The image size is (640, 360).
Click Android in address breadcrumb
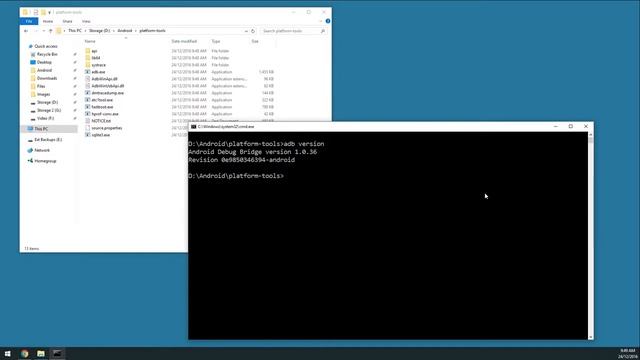[x=125, y=31]
